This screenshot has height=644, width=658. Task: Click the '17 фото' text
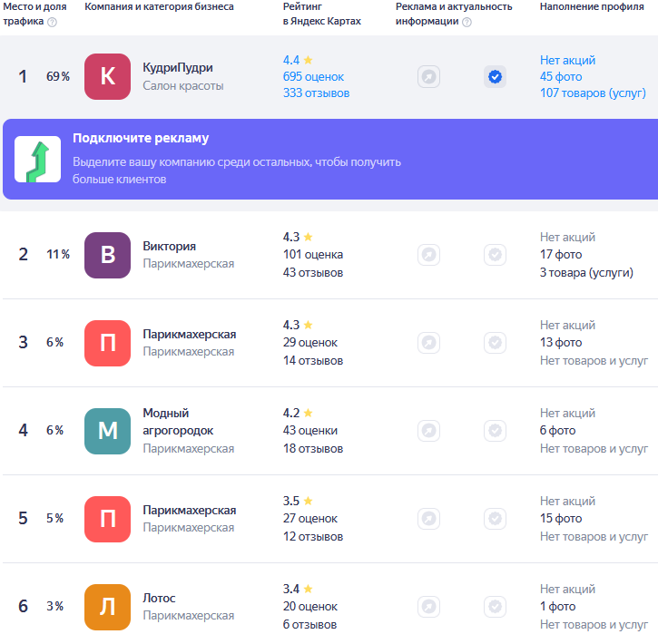(x=561, y=255)
